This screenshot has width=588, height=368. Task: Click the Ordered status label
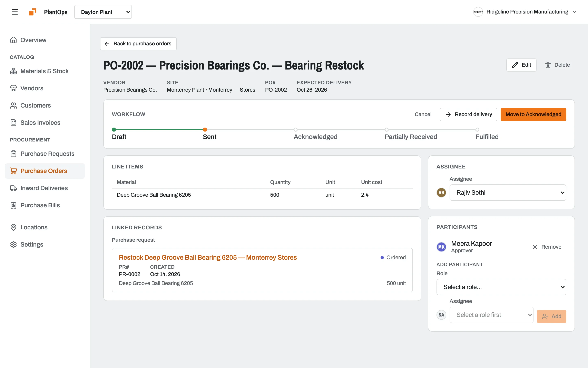coord(396,258)
